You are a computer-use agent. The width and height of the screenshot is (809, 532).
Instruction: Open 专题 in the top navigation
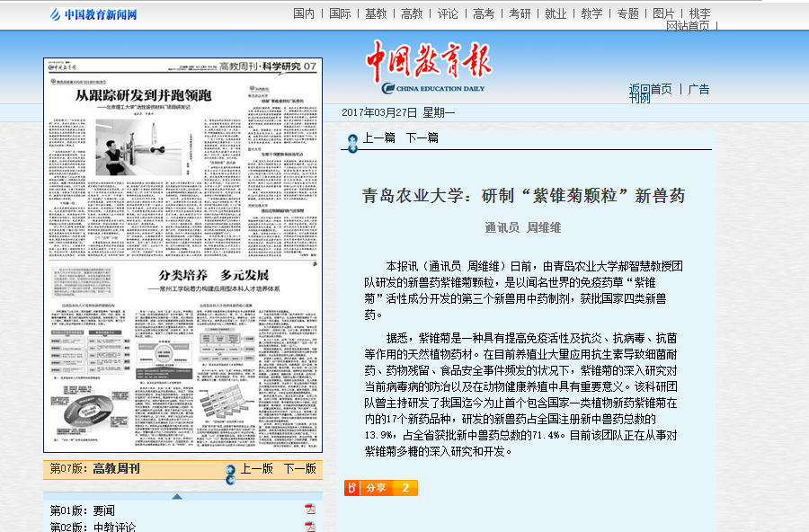[628, 13]
